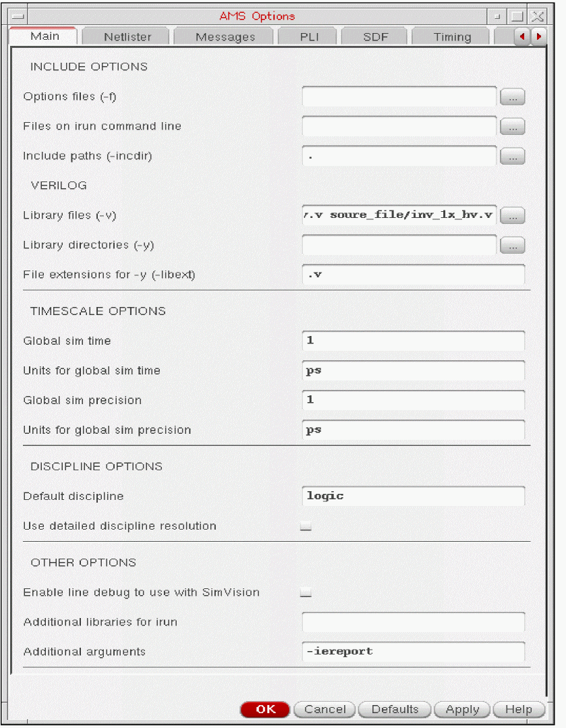Switch to the Main tab
The height and width of the screenshot is (728, 566).
pos(45,36)
